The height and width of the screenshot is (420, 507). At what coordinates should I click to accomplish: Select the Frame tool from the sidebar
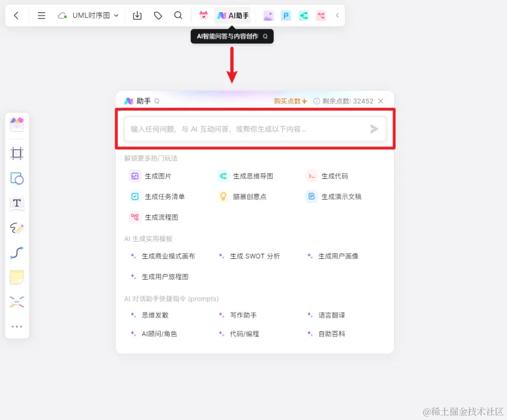pyautogui.click(x=17, y=153)
